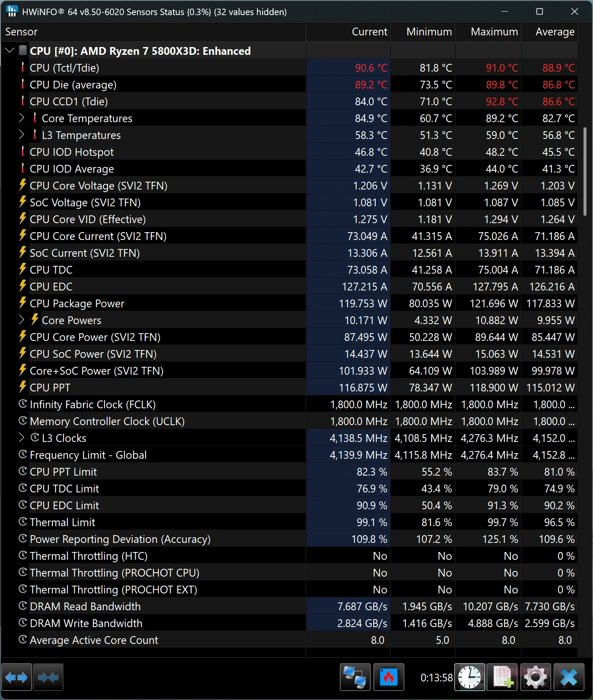Open sensor settings gear icon
Screen dimensions: 593x700
click(x=536, y=678)
